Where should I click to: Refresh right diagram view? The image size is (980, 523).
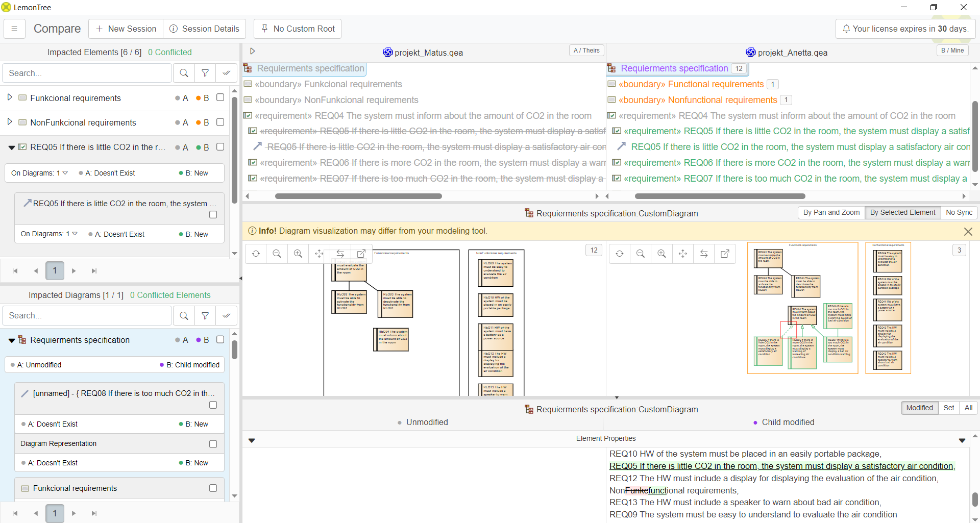pyautogui.click(x=619, y=254)
